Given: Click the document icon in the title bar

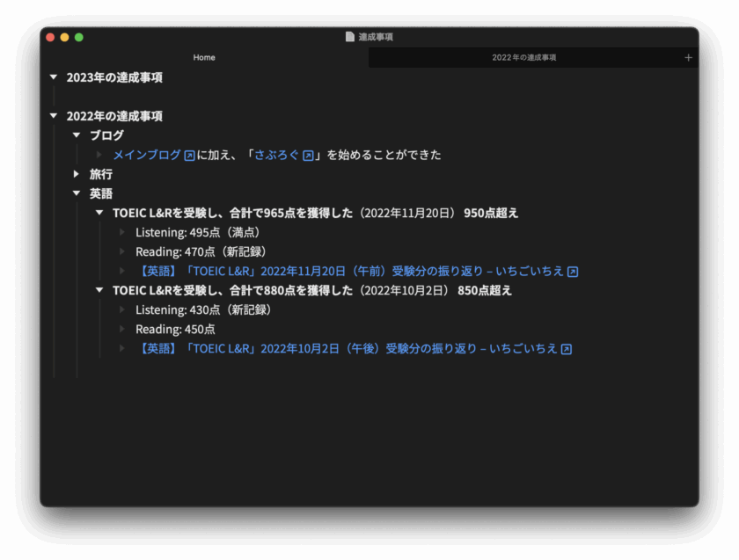Looking at the screenshot, I should [x=350, y=37].
